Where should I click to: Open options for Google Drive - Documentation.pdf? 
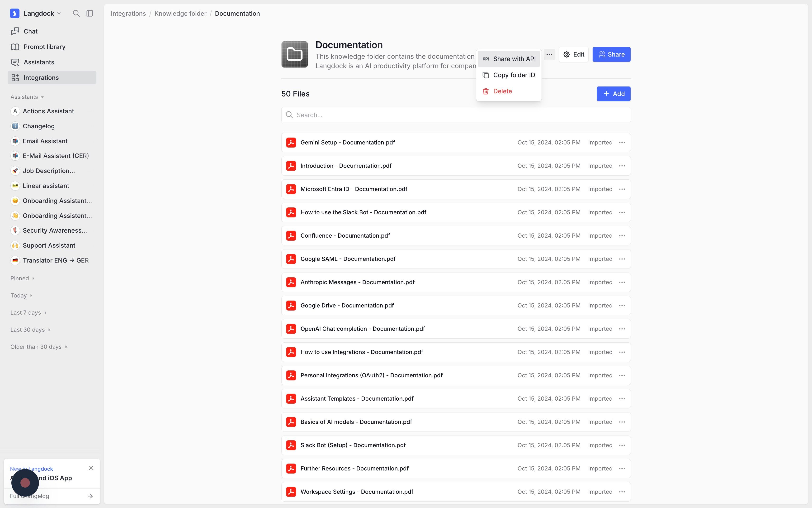click(x=622, y=305)
